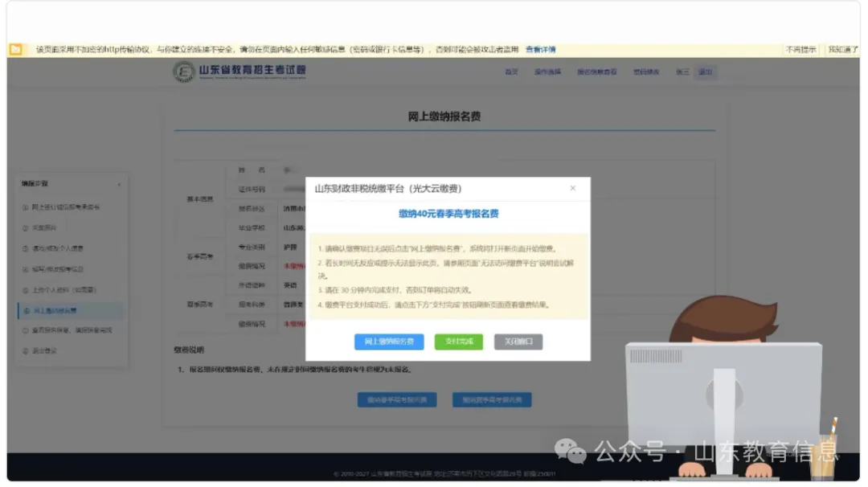Click the 缴费说明 heading below the table
Screen dimensions: 868x487
[x=189, y=350]
